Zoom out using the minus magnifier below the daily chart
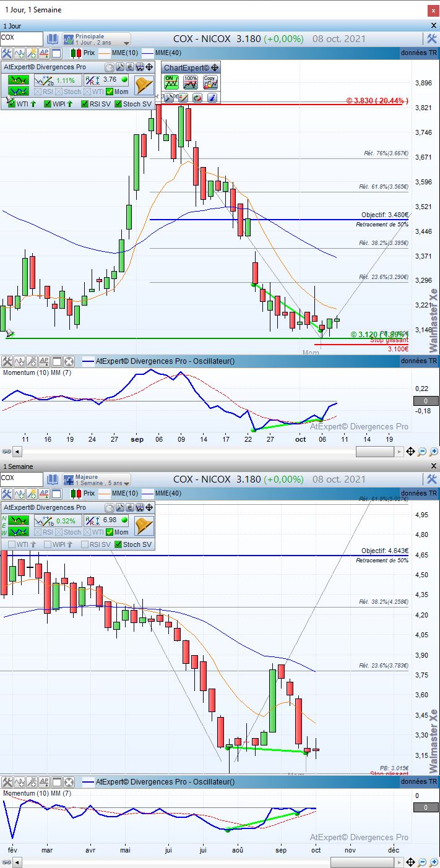 tap(421, 452)
